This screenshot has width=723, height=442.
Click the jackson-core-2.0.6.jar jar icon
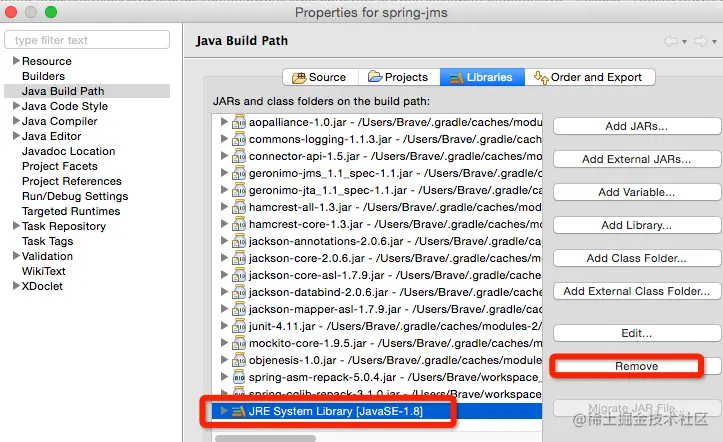pyautogui.click(x=238, y=258)
